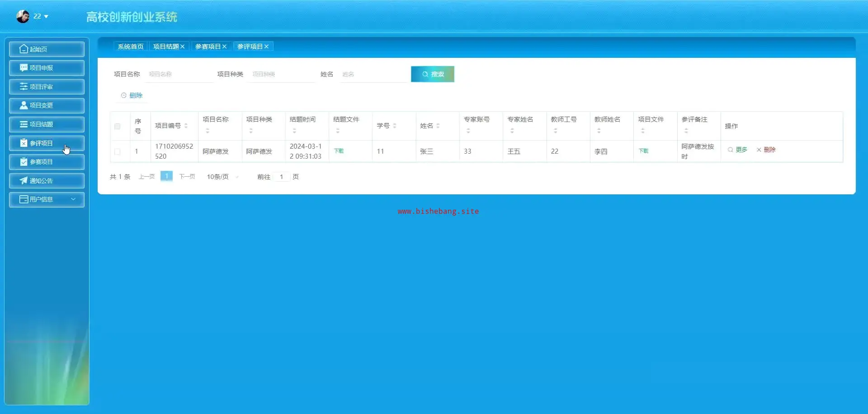Click the sliders icon for 项目评审

click(24, 86)
